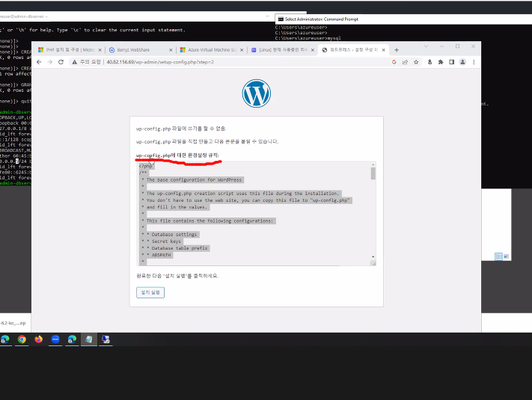Close the Berryz WebShare tab
This screenshot has width=532, height=400.
(171, 50)
